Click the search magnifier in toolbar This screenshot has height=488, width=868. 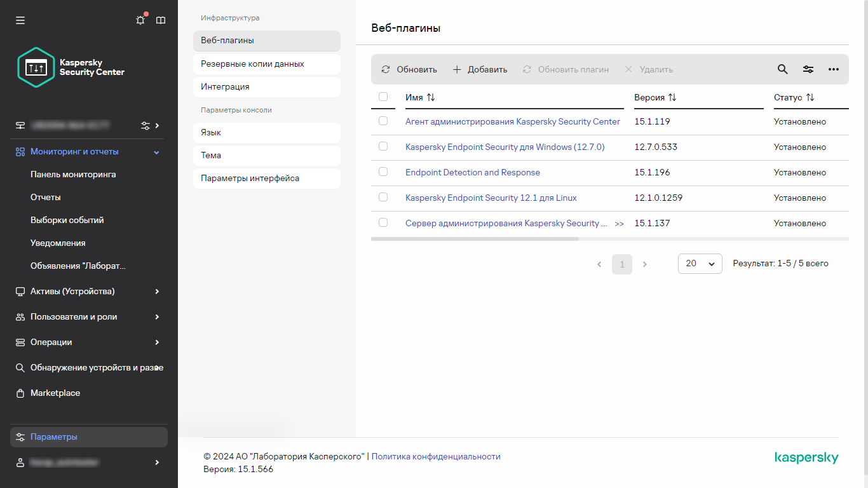pyautogui.click(x=783, y=69)
